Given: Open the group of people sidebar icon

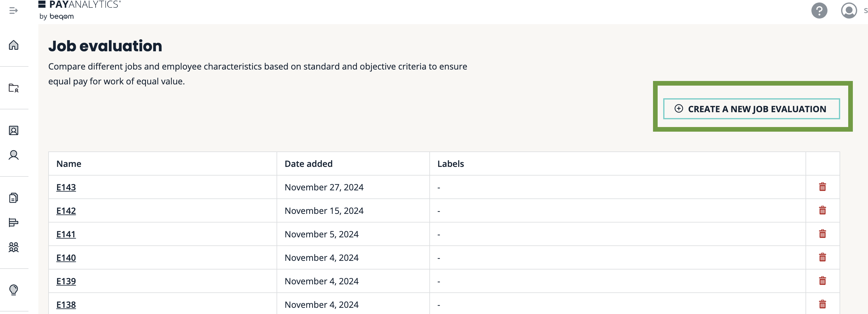Looking at the screenshot, I should pyautogui.click(x=14, y=247).
